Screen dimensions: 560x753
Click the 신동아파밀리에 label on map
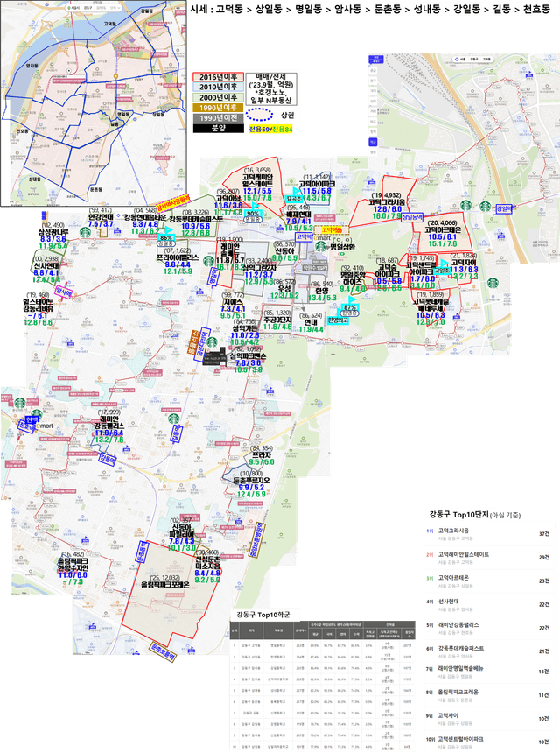pos(182,531)
